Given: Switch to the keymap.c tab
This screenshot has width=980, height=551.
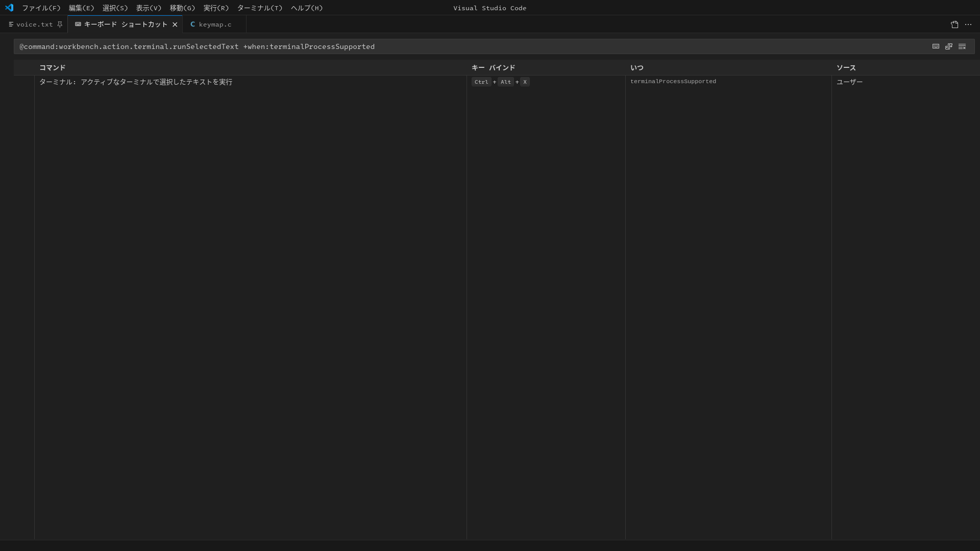Looking at the screenshot, I should [214, 24].
